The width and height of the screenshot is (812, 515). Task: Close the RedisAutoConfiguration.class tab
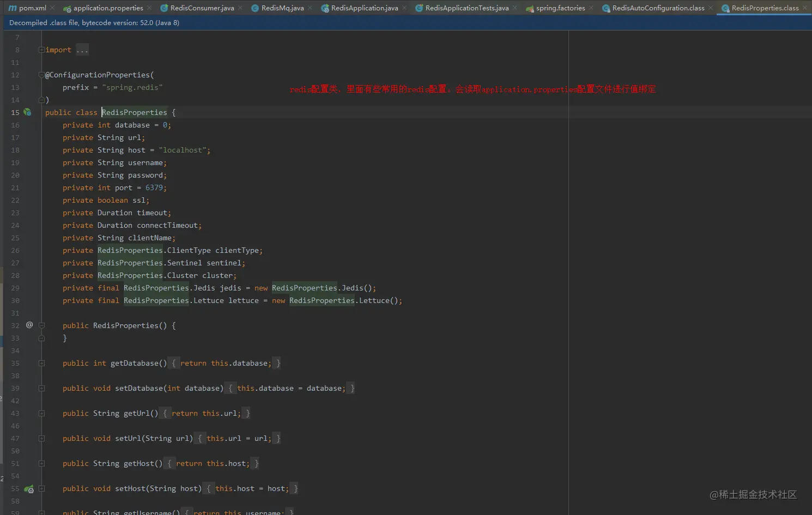(711, 8)
